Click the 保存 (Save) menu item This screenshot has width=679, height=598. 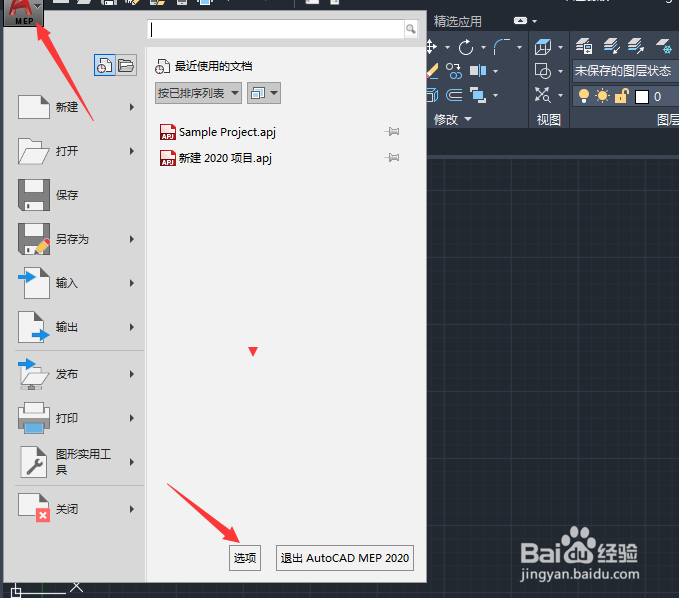pos(75,195)
